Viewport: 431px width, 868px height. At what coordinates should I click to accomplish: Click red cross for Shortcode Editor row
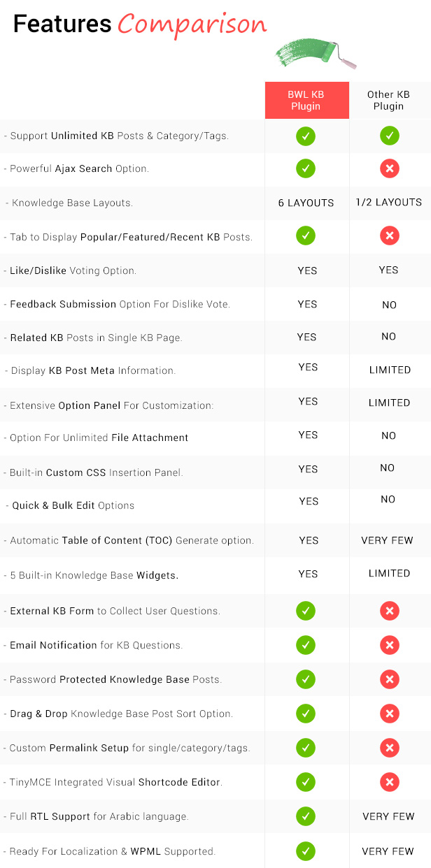pyautogui.click(x=390, y=782)
